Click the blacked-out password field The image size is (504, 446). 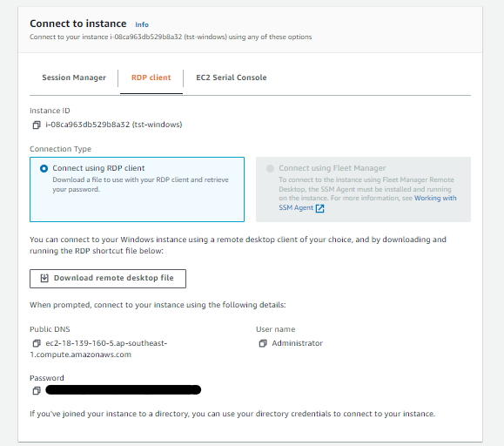123,389
